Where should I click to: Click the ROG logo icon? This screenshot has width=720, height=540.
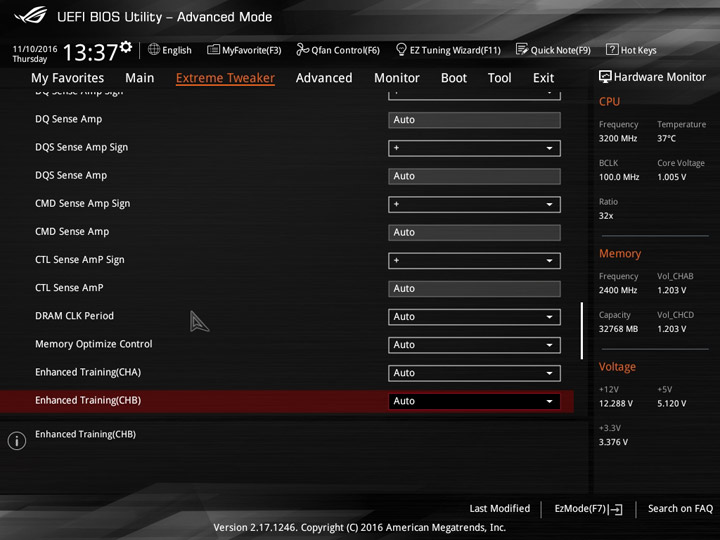[31, 16]
